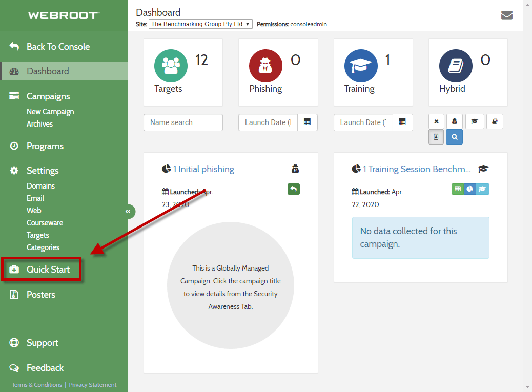Image resolution: width=532 pixels, height=392 pixels.
Task: Open the 1 Training Session Benchm... campaign
Action: coord(417,169)
